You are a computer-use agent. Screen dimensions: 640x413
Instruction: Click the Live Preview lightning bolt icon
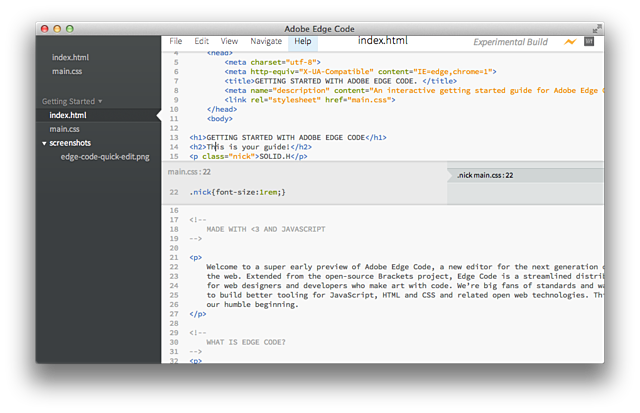click(x=570, y=42)
